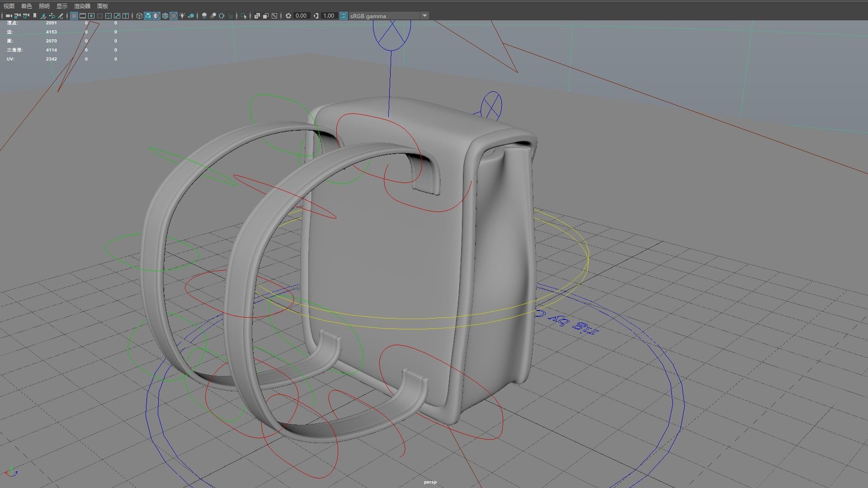Click the wireframe cube display icon

tap(139, 16)
